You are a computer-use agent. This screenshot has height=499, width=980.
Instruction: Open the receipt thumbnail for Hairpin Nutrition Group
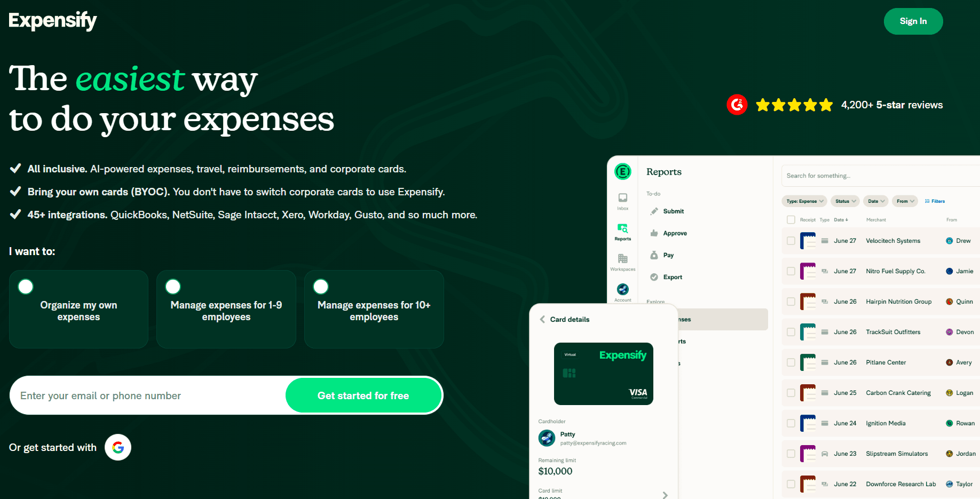808,302
